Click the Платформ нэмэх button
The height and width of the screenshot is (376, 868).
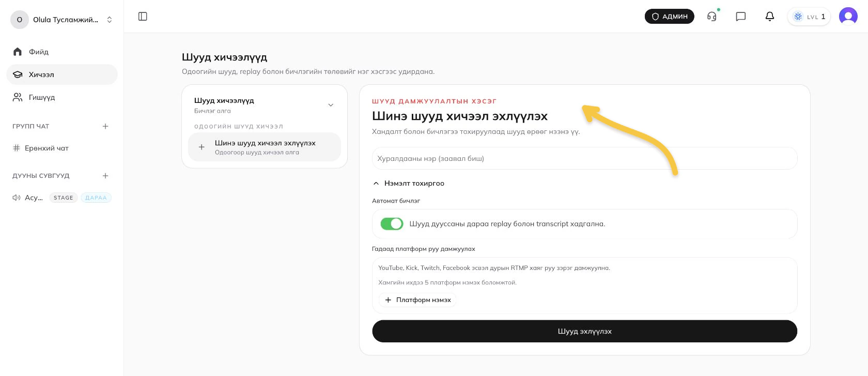click(x=418, y=300)
